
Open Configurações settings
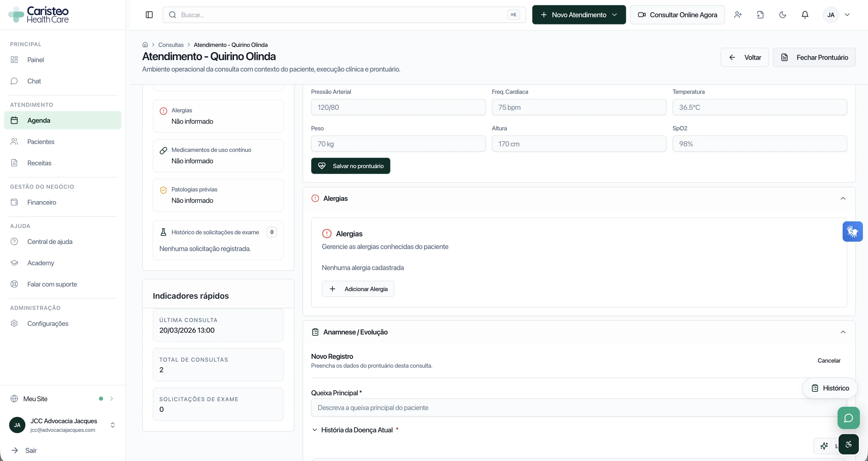click(x=63, y=324)
